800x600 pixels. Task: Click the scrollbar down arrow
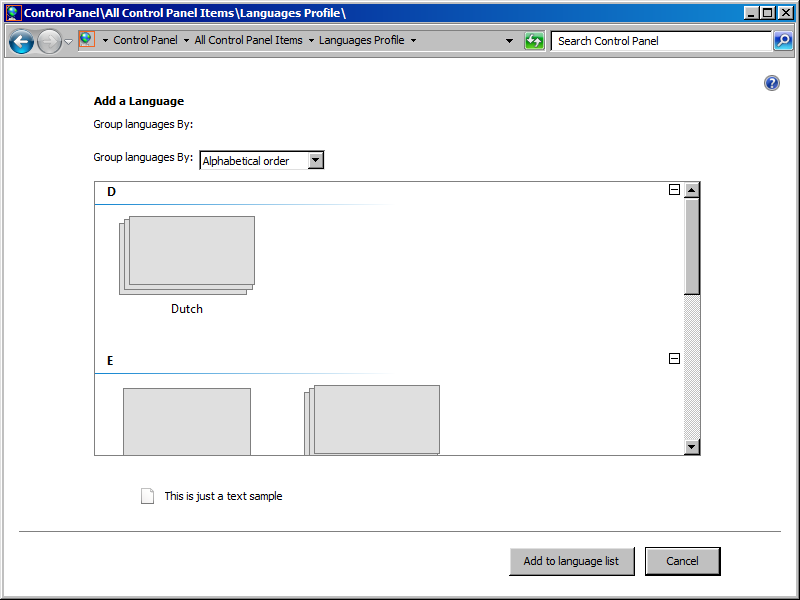[x=691, y=446]
